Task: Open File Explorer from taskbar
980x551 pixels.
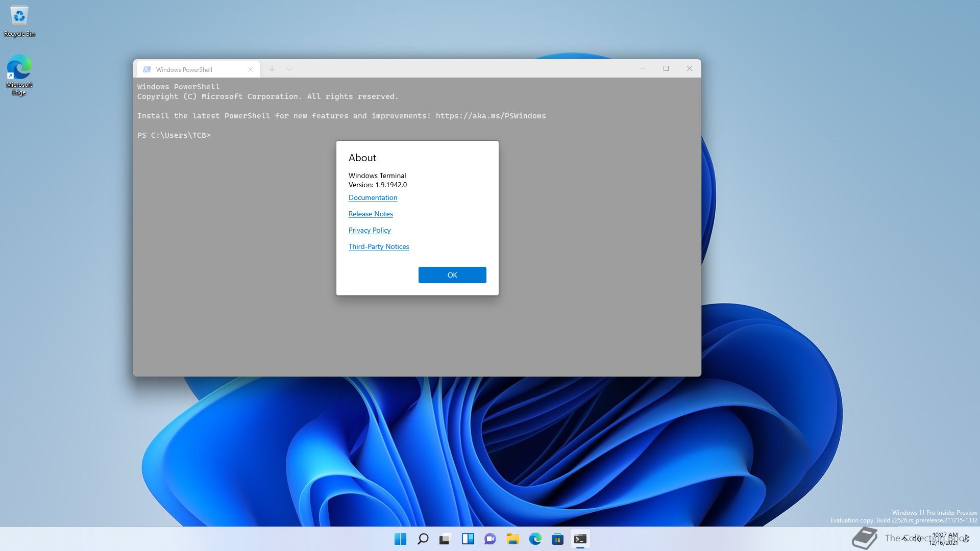Action: (x=513, y=539)
